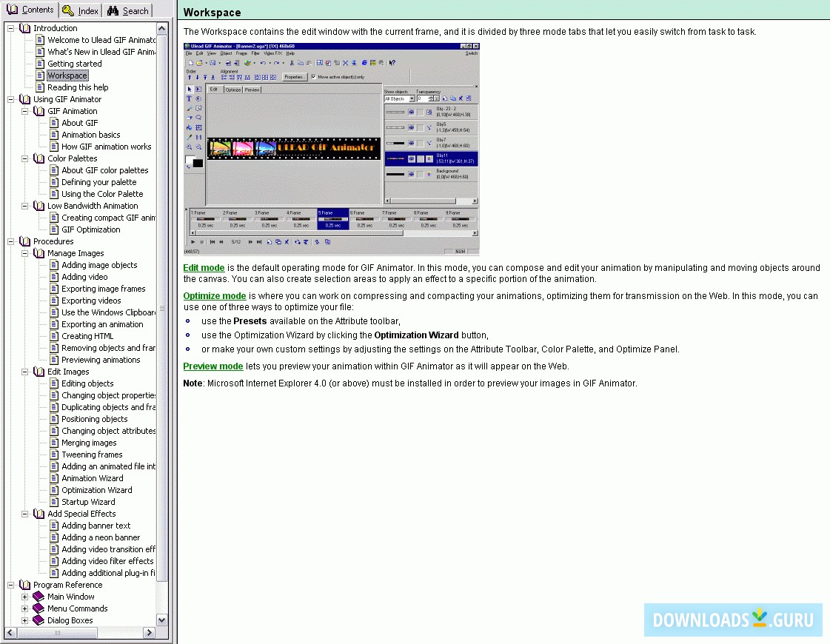The height and width of the screenshot is (644, 830).
Task: Select the 5th frame thumbnail in frame panel
Action: tap(332, 218)
